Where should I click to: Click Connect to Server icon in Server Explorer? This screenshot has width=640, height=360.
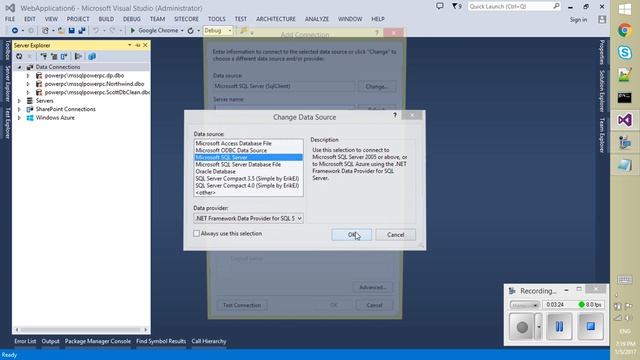54,56
